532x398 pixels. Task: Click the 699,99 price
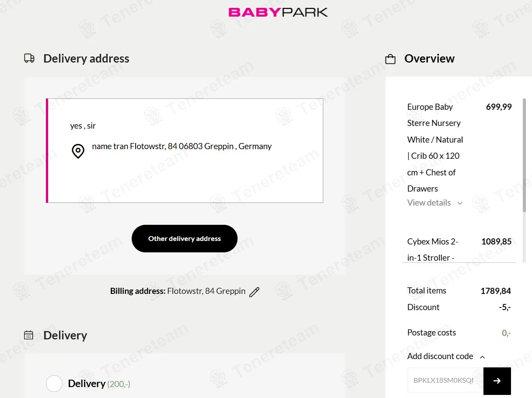tap(499, 107)
